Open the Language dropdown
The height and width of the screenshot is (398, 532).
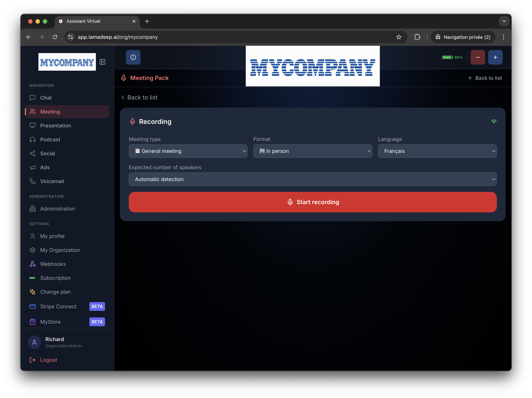tap(437, 151)
